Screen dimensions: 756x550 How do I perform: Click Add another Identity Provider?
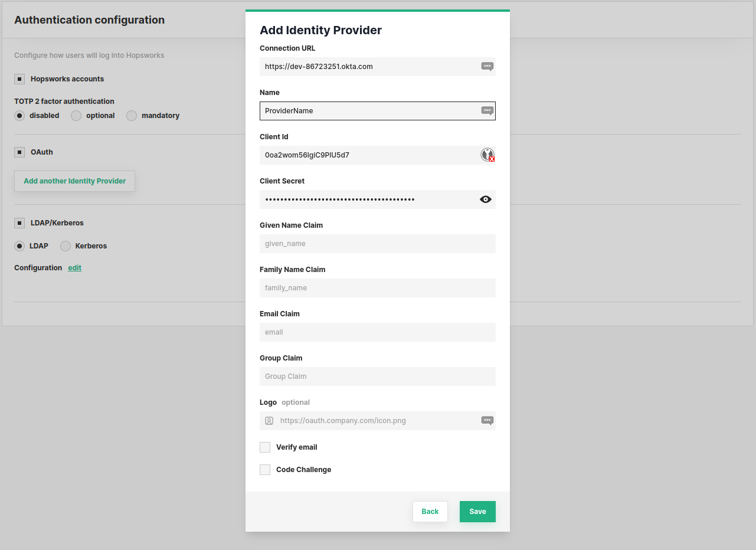click(x=74, y=181)
